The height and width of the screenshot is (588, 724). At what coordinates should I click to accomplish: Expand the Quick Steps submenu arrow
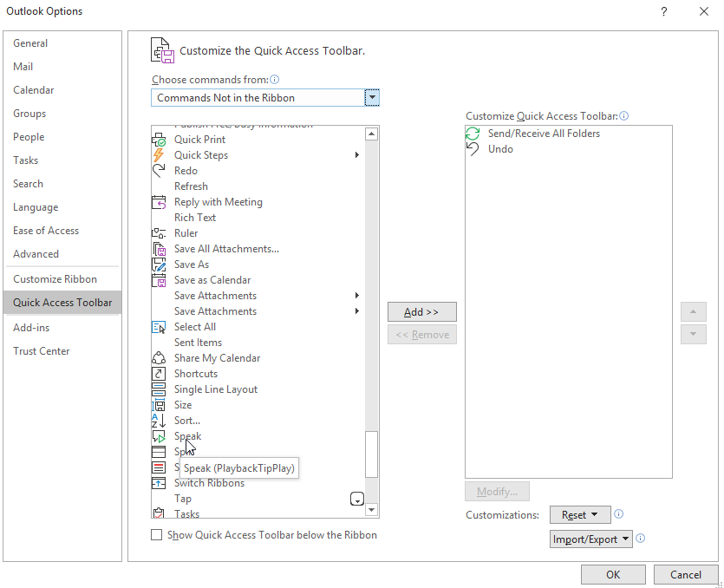click(356, 155)
